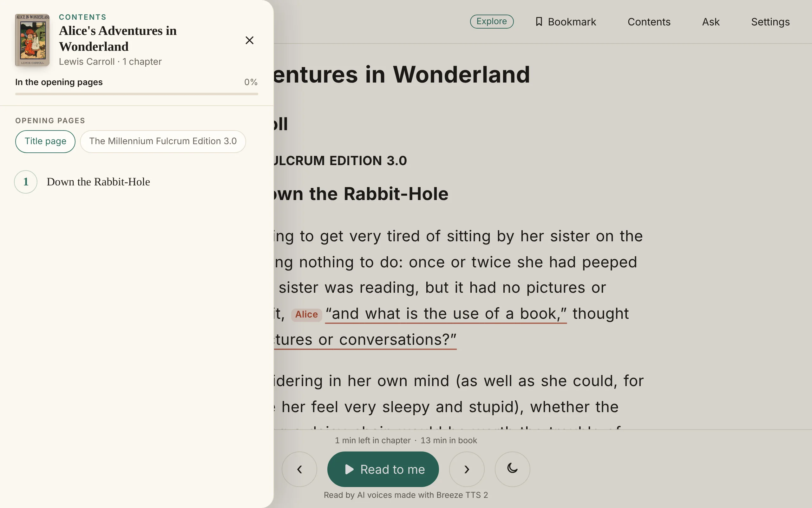Open Settings in the top bar
The image size is (812, 508).
click(770, 22)
